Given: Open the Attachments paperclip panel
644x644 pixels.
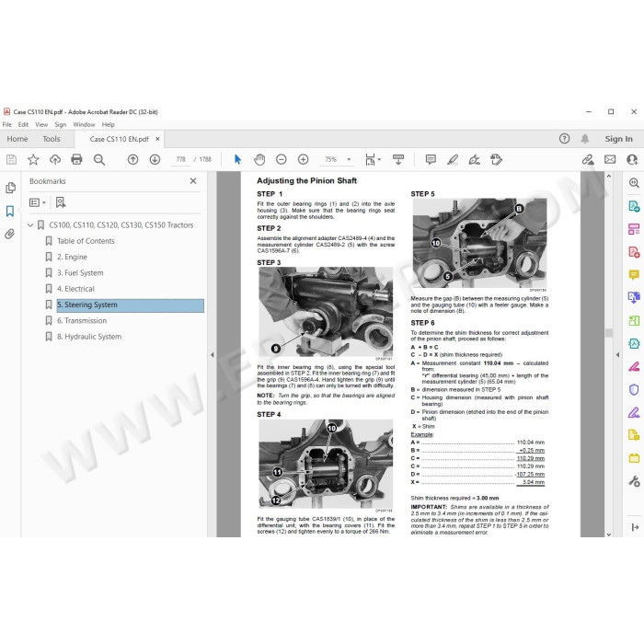Looking at the screenshot, I should pyautogui.click(x=10, y=234).
